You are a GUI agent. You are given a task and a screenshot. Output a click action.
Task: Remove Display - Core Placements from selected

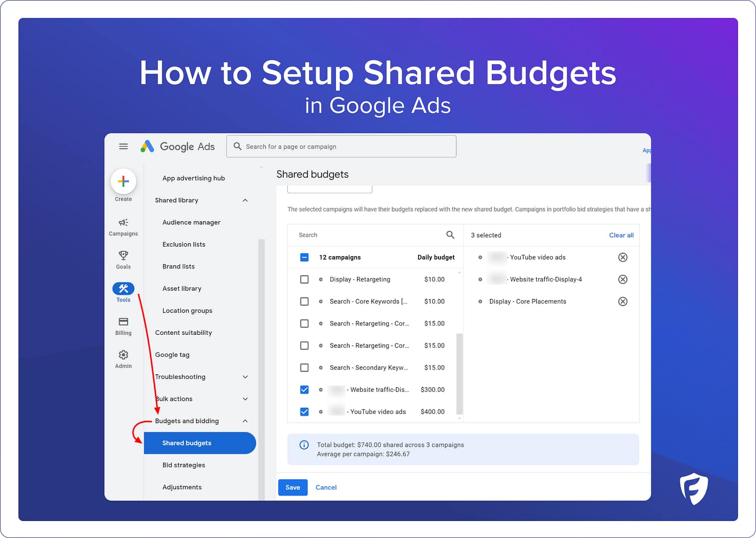point(622,301)
